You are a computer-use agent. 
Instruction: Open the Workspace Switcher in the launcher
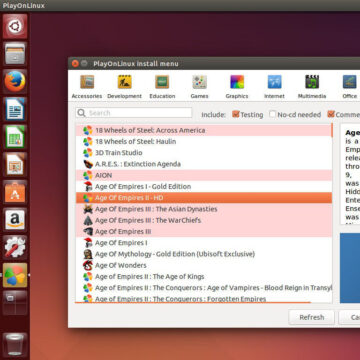click(15, 303)
